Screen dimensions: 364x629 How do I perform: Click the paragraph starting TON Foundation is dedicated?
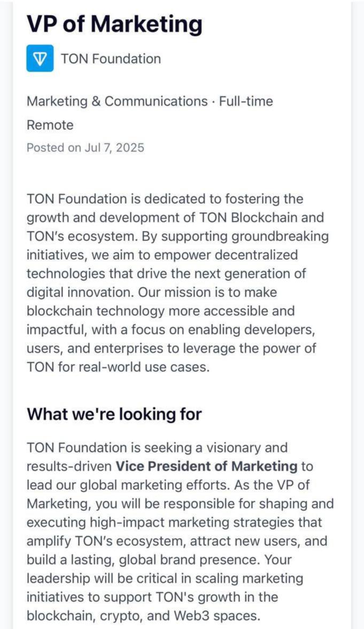pos(177,283)
